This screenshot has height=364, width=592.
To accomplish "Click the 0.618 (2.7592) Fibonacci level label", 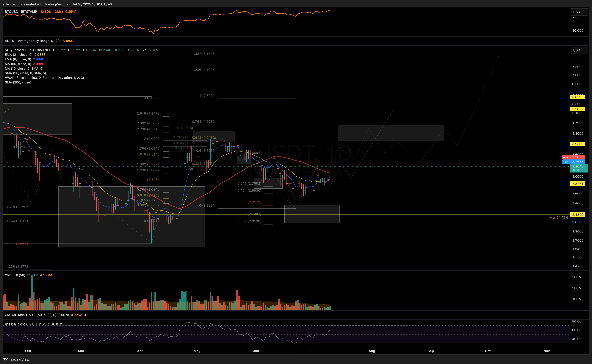I will [x=249, y=183].
